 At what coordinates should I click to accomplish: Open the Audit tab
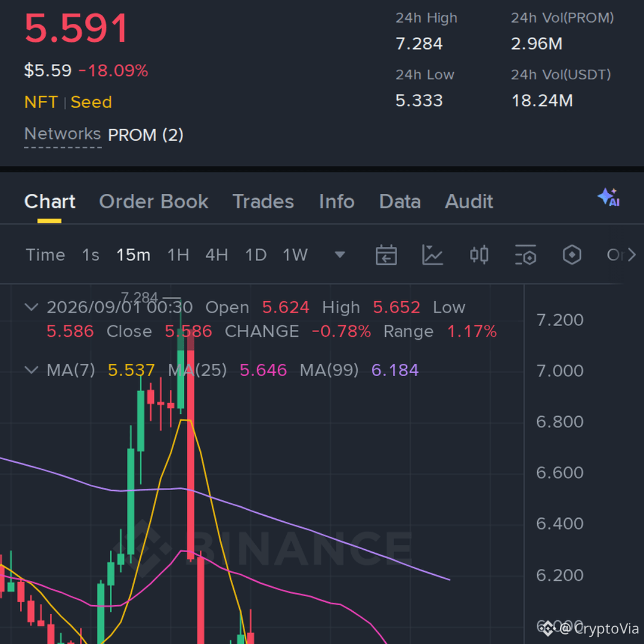coord(469,202)
